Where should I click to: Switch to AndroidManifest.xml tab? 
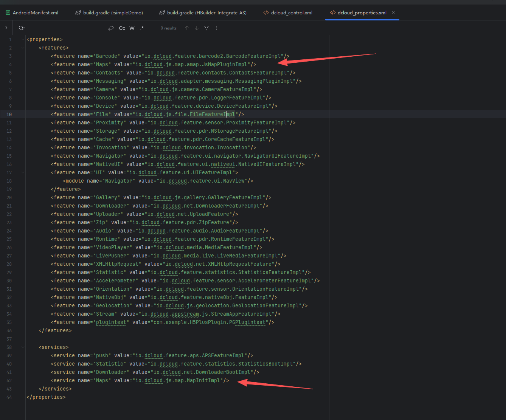32,12
